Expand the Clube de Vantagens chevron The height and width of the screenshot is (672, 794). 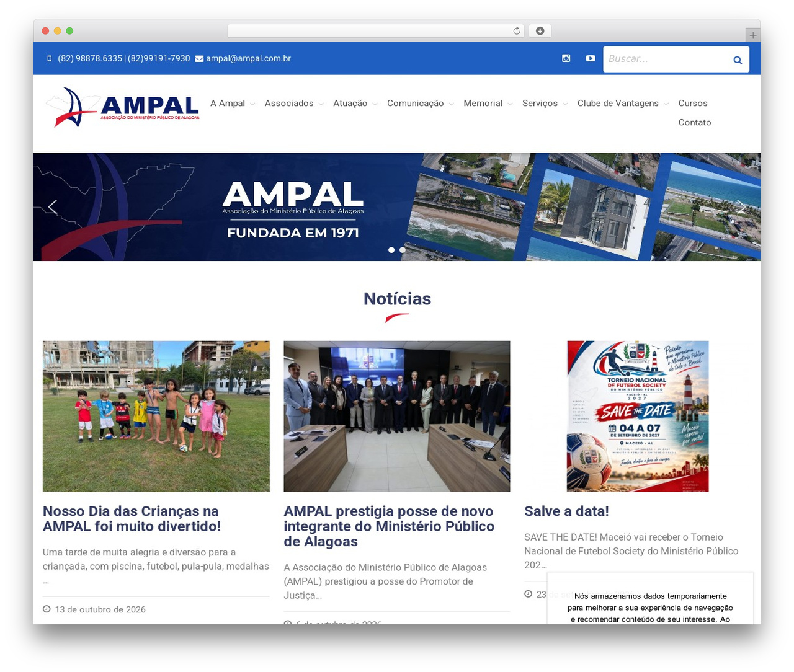(x=666, y=104)
